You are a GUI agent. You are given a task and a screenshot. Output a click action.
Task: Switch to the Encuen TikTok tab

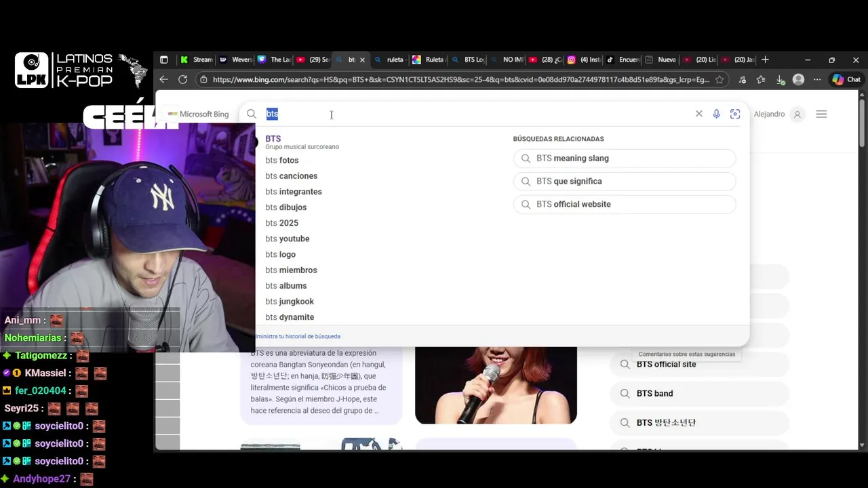pyautogui.click(x=623, y=60)
